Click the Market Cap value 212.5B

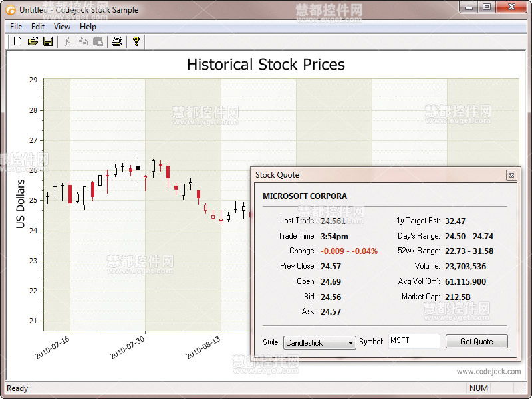(x=458, y=297)
